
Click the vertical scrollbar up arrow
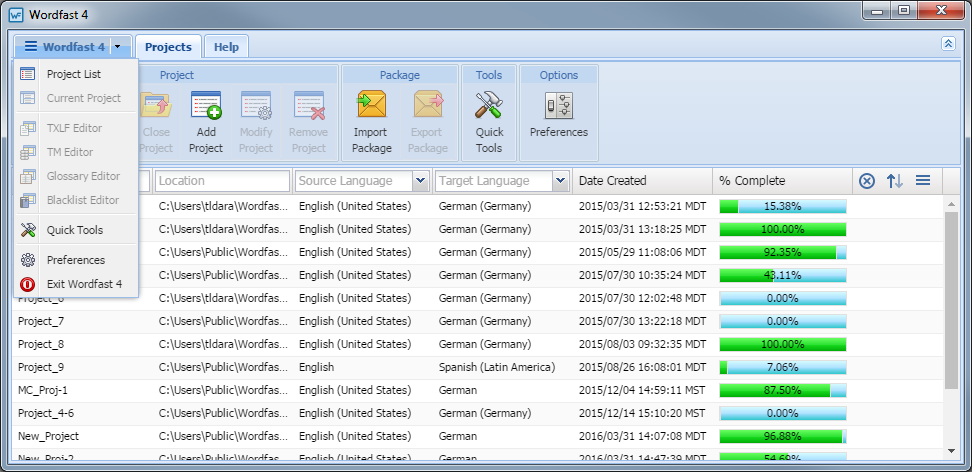[x=951, y=204]
